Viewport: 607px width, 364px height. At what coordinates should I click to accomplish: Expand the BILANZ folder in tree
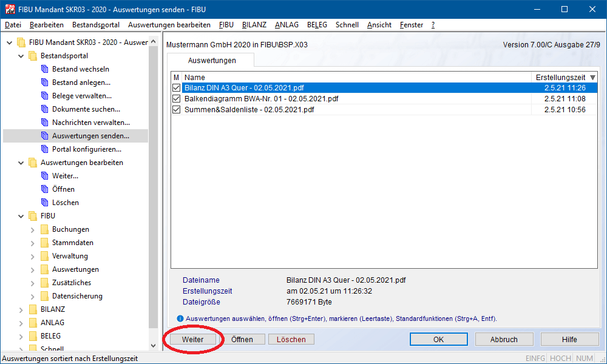(21, 309)
